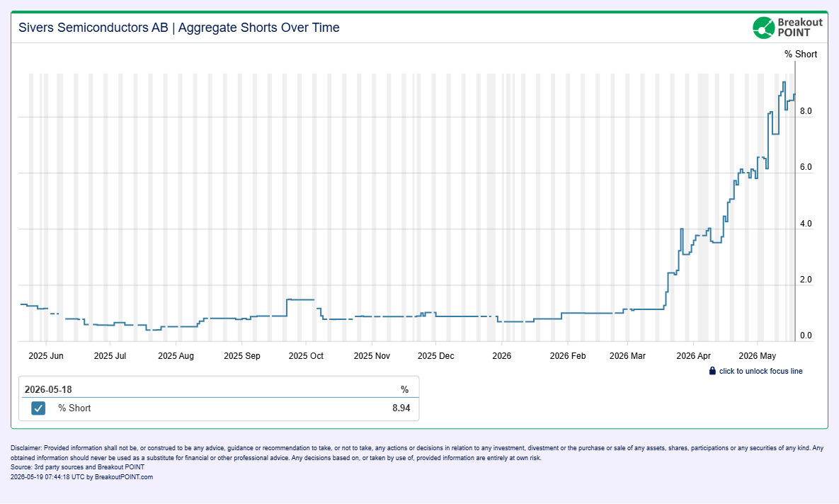Screen dimensions: 839x504
Task: Click the '2026 Feb' x-axis label
Action: click(x=568, y=356)
